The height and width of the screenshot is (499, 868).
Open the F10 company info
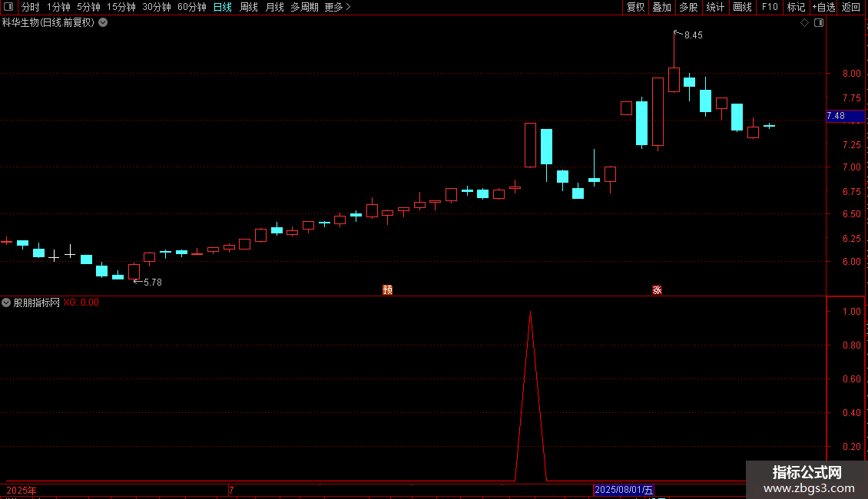[770, 7]
